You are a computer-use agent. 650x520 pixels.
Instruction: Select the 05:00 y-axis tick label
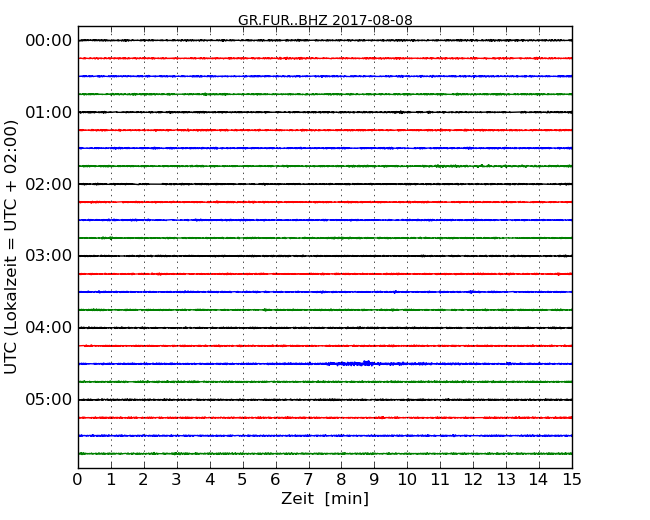click(x=49, y=399)
